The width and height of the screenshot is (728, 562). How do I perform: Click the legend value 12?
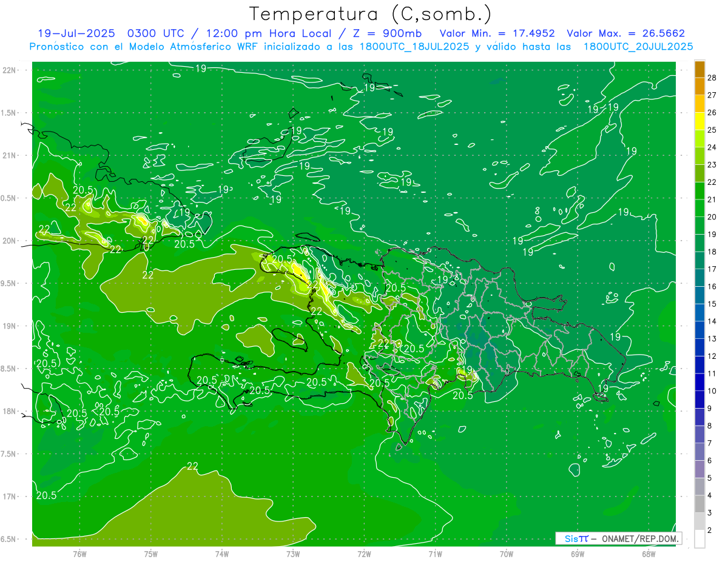coord(712,356)
